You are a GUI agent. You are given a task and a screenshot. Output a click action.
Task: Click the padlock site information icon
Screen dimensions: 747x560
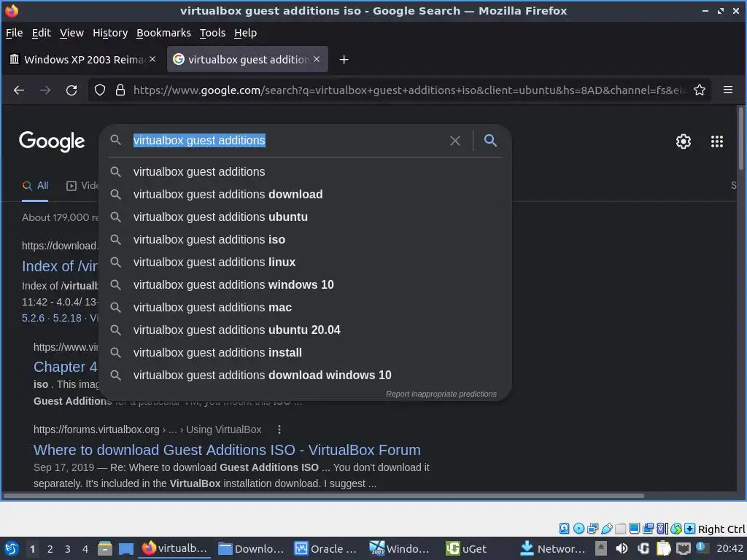(x=120, y=90)
